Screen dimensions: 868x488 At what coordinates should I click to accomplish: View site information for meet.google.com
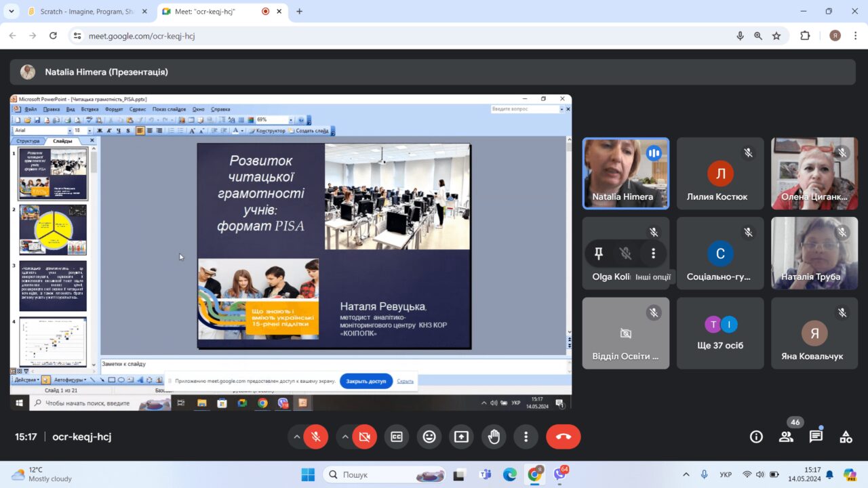coord(77,36)
